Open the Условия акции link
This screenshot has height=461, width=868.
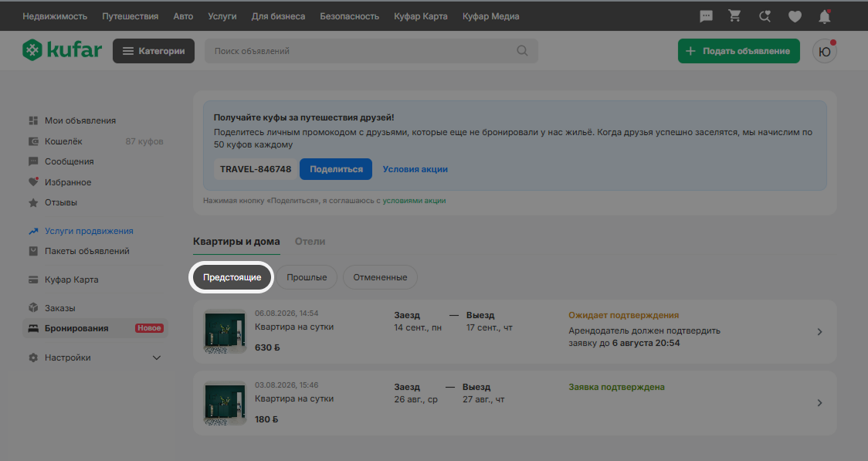415,169
